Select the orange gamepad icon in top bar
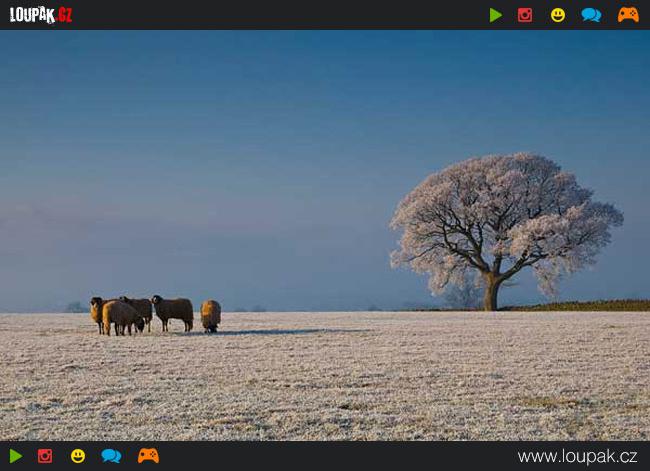 pyautogui.click(x=628, y=15)
